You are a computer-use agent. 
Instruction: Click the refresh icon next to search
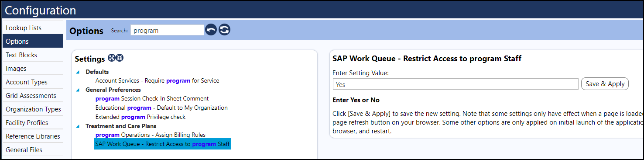point(224,30)
